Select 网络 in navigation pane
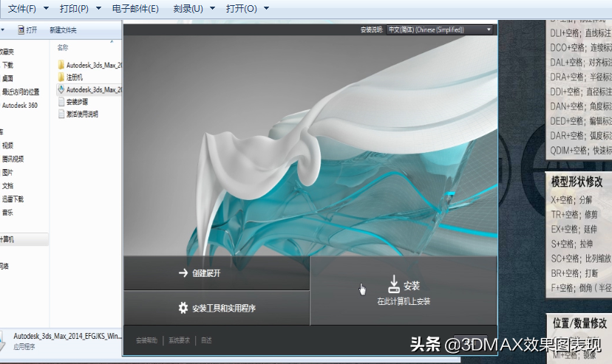 point(4,266)
